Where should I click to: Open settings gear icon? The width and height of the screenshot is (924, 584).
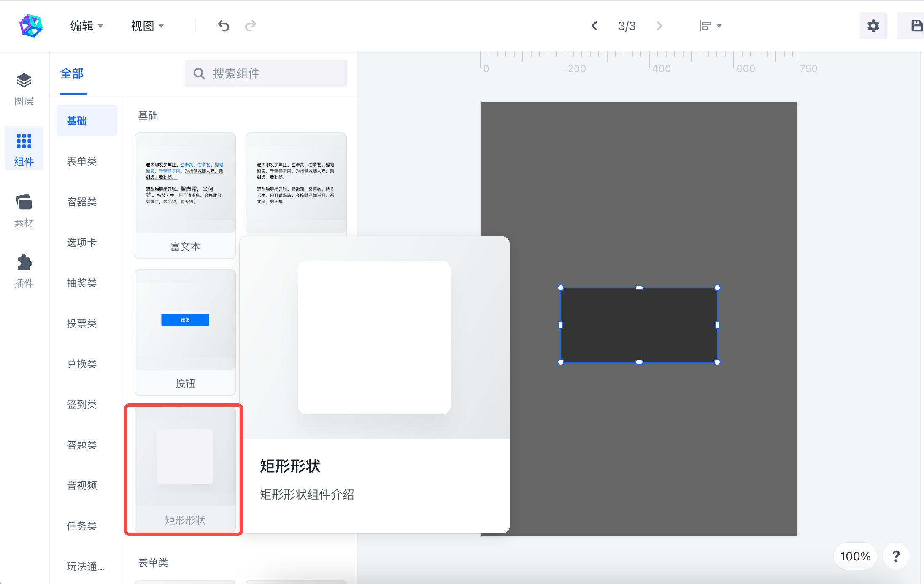pos(873,26)
